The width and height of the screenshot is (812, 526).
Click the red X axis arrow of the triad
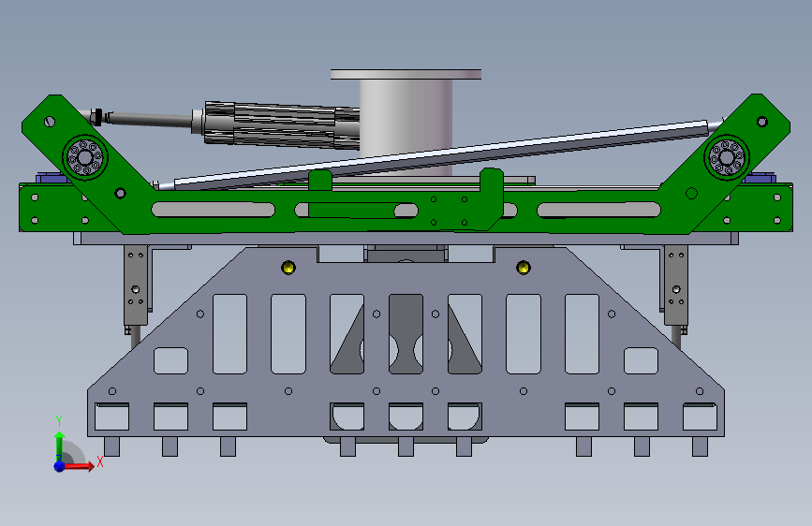pos(78,466)
